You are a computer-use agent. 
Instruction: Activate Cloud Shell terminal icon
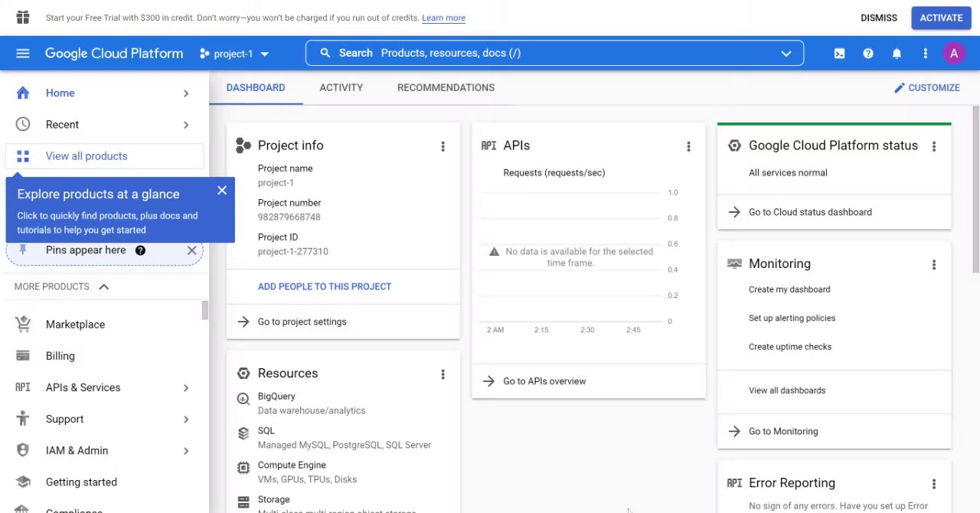tap(840, 54)
